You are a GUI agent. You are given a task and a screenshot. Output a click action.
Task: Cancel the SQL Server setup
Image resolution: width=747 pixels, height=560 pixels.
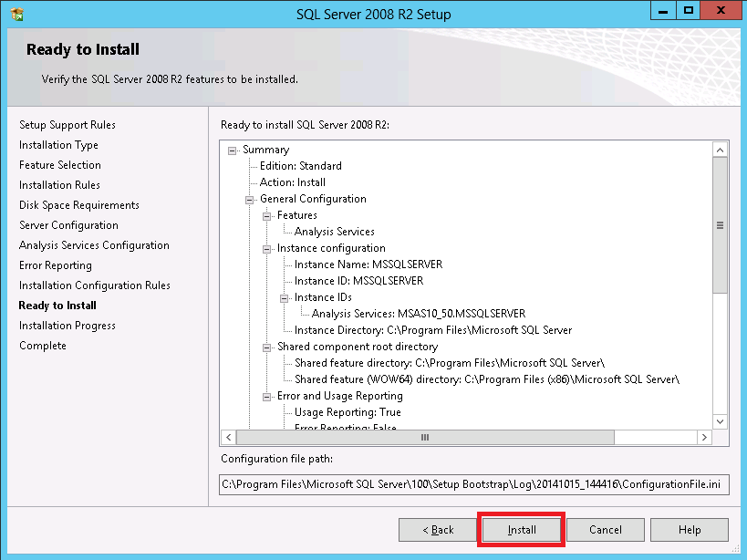(x=606, y=530)
